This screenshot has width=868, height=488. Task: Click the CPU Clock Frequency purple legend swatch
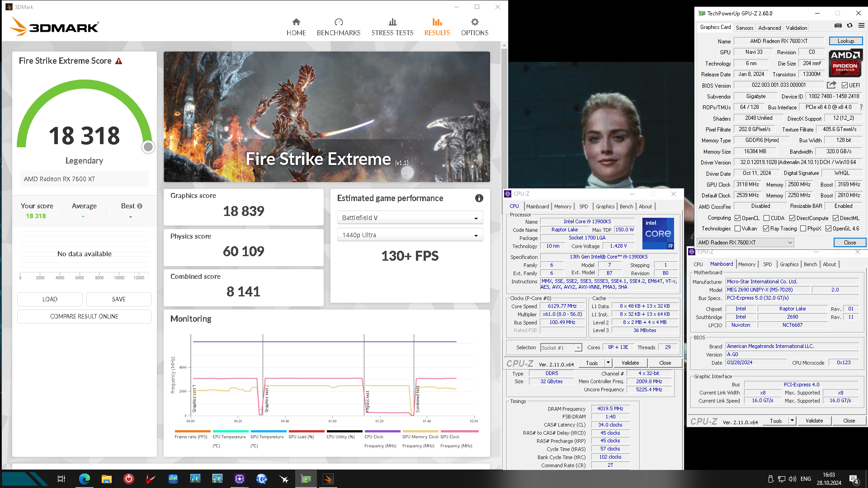[x=382, y=432]
